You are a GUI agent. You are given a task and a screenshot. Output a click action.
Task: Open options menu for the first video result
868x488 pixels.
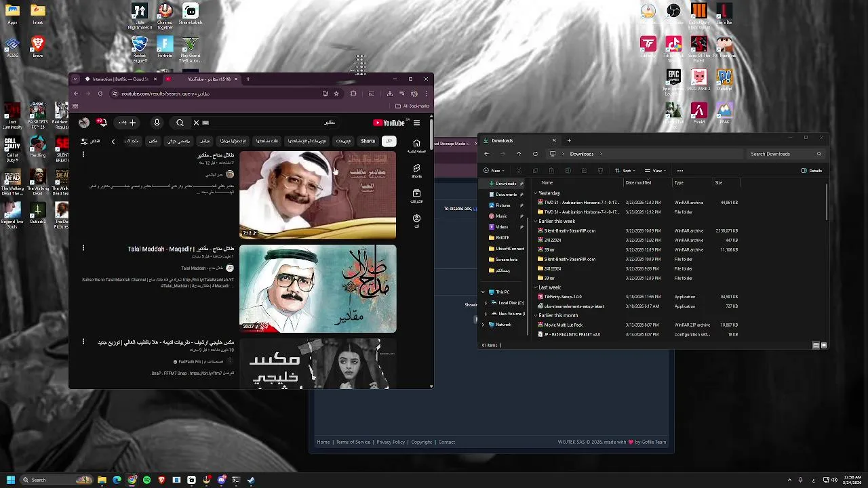click(83, 155)
